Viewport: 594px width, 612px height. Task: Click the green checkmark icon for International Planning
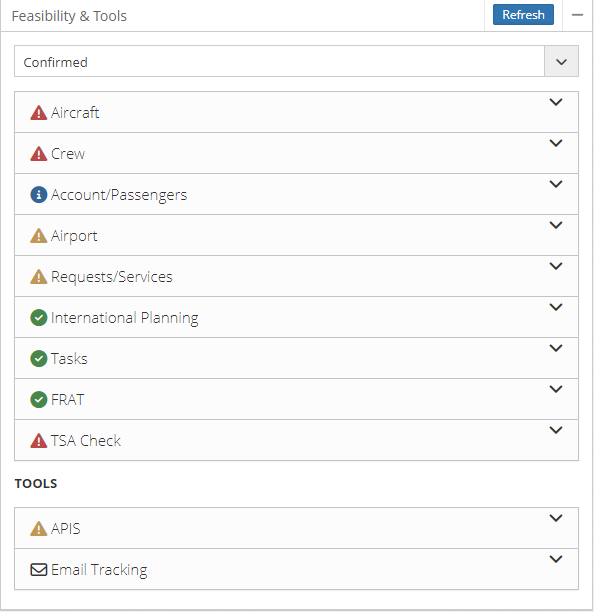point(39,318)
